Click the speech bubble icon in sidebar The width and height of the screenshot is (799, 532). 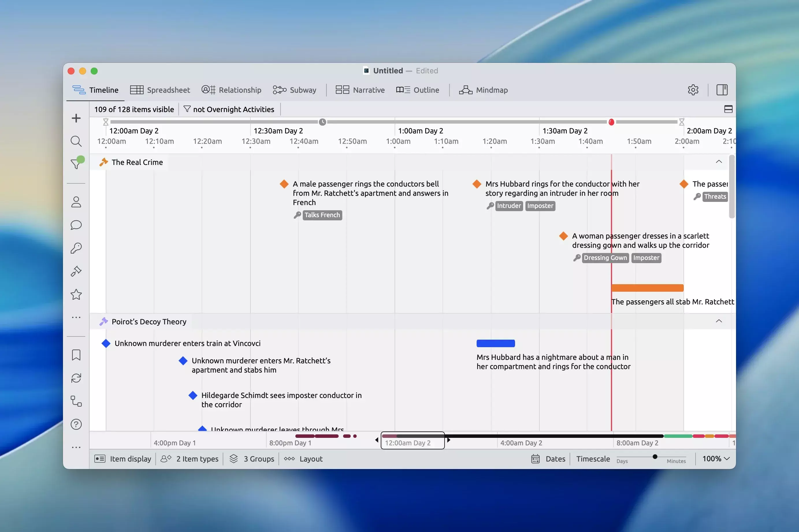(76, 225)
